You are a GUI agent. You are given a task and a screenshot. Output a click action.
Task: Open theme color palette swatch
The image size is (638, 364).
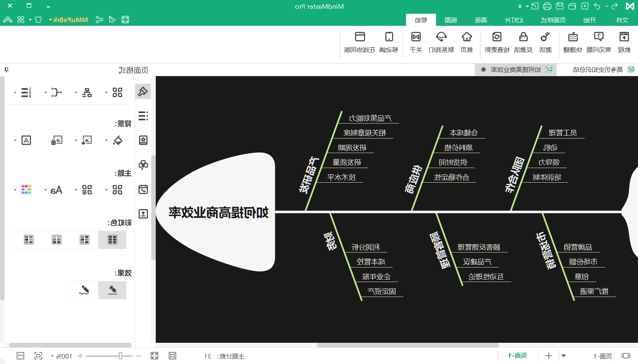[26, 190]
